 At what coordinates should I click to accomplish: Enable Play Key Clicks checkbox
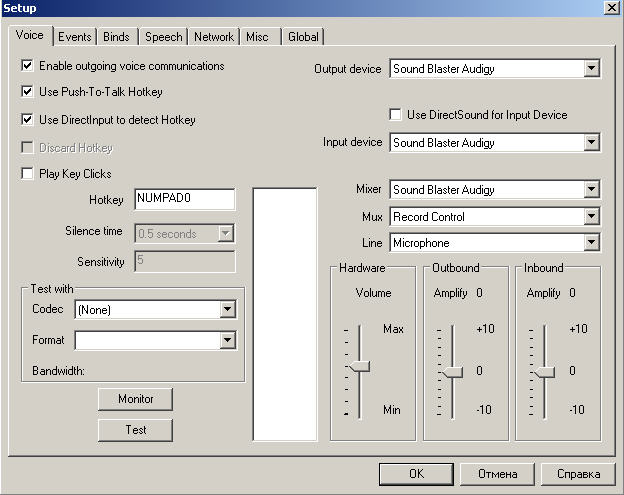click(x=27, y=174)
